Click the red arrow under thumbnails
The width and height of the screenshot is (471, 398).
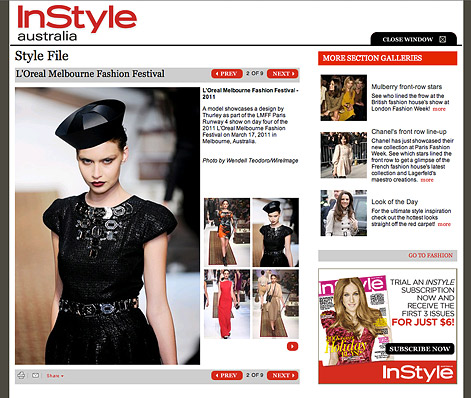(x=292, y=346)
